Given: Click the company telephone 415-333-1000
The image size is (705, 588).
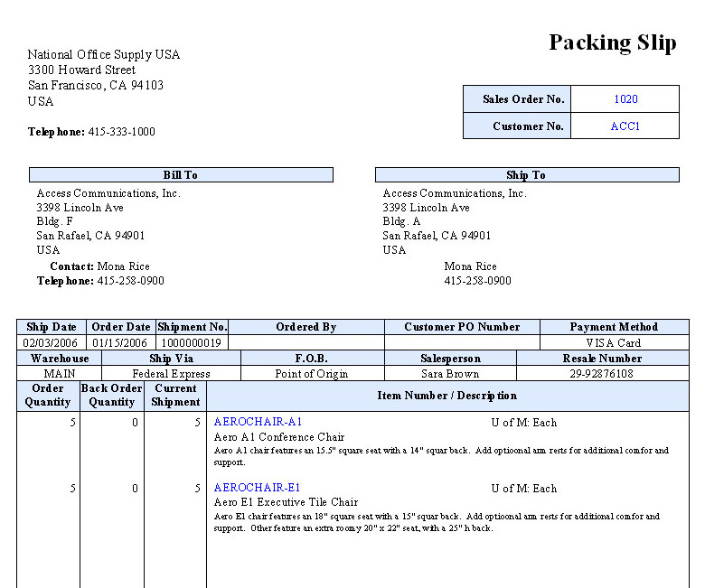Looking at the screenshot, I should point(121,132).
